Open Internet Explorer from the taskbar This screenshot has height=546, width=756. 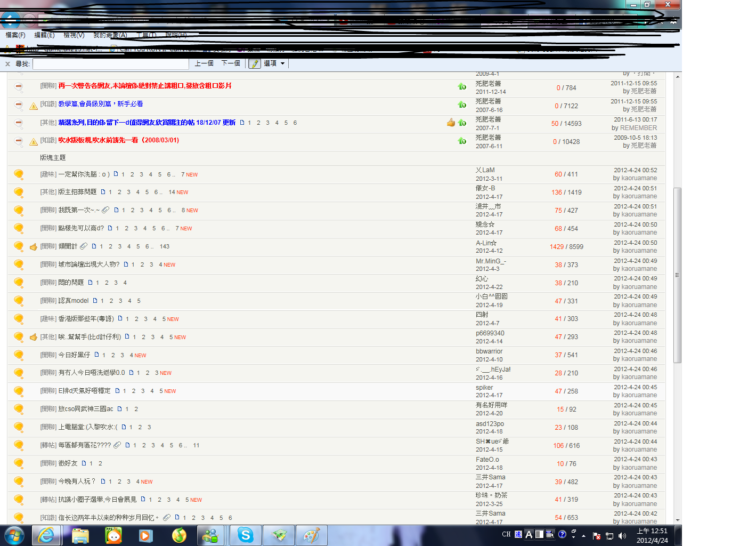pyautogui.click(x=46, y=535)
